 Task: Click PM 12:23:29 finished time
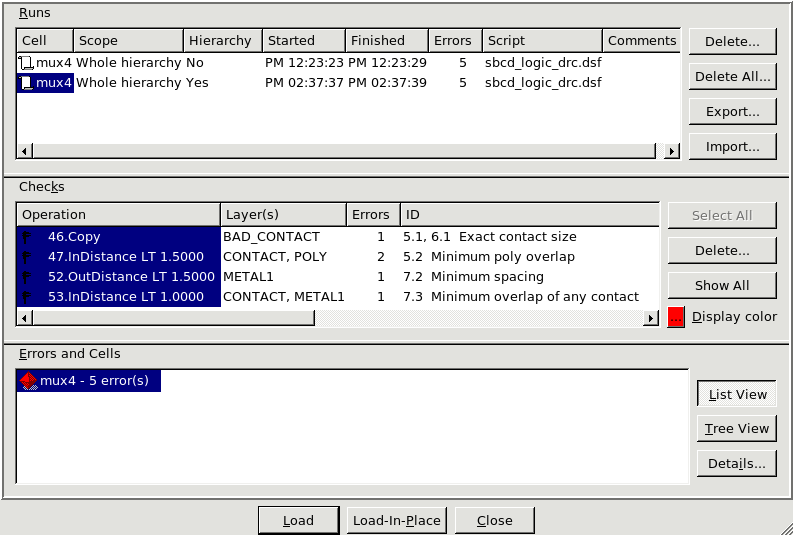click(387, 63)
